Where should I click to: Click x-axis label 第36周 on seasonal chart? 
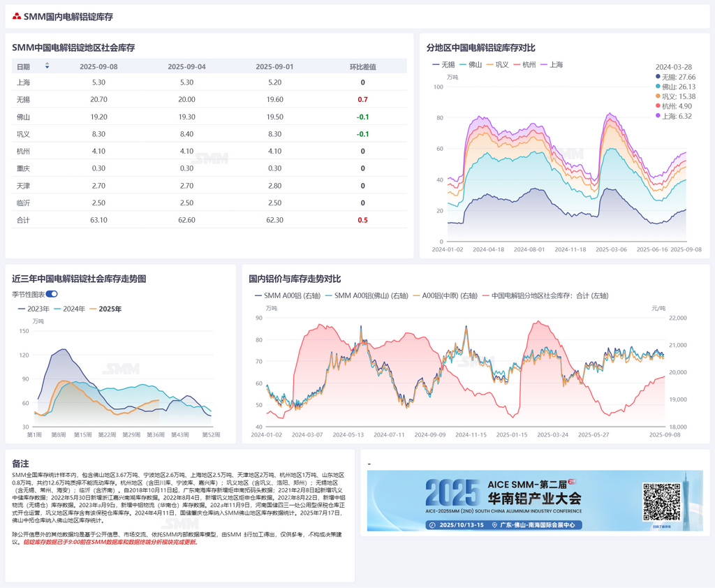click(x=156, y=435)
